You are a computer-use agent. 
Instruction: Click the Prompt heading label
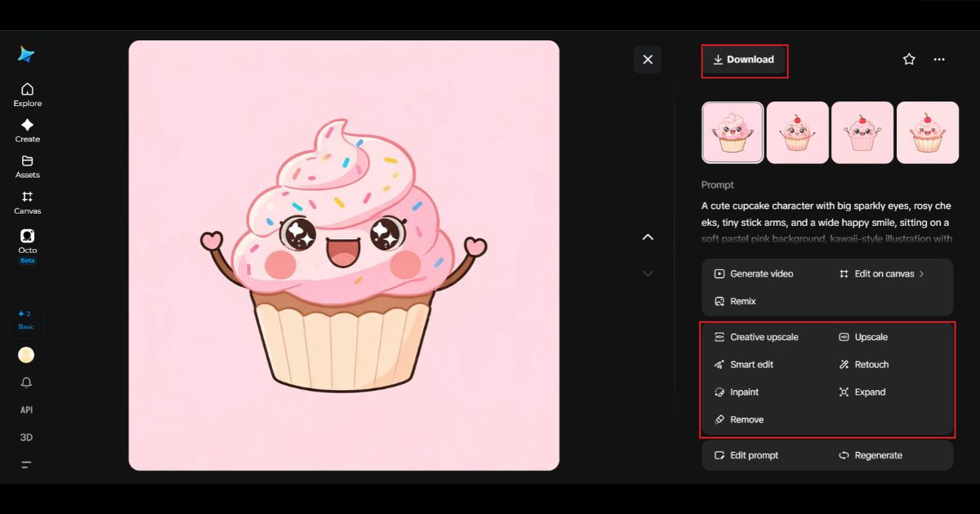(718, 185)
